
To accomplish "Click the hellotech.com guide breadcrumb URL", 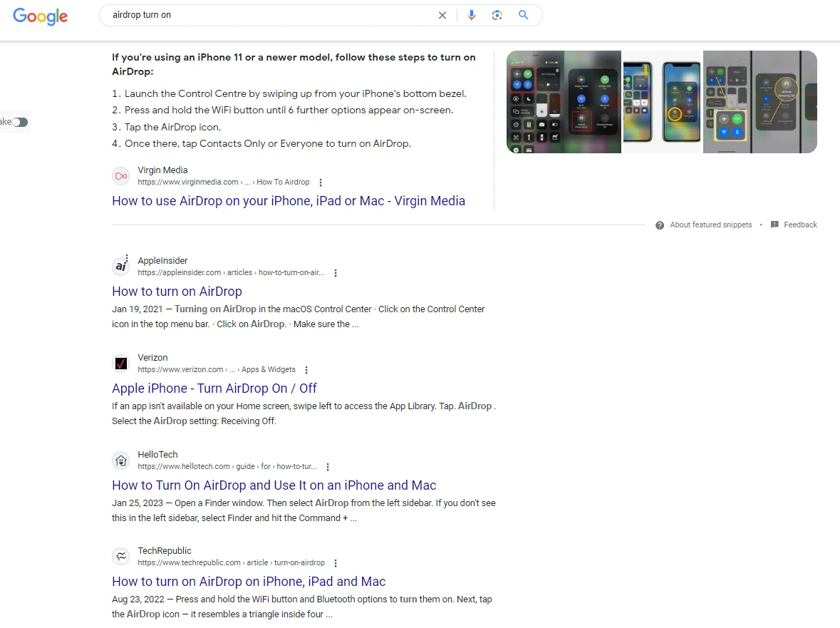I will [227, 467].
